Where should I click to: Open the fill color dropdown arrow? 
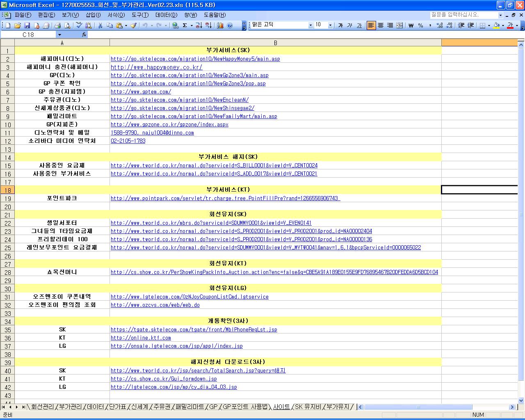click(x=503, y=25)
